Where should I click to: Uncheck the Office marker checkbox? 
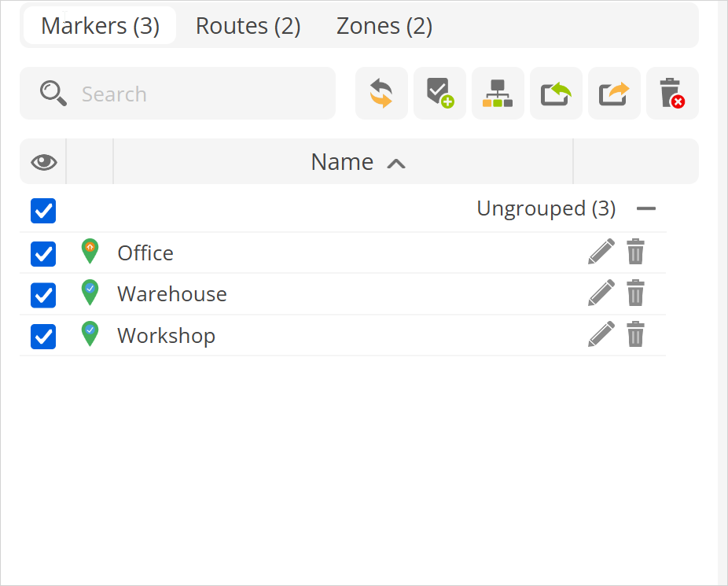pyautogui.click(x=43, y=253)
